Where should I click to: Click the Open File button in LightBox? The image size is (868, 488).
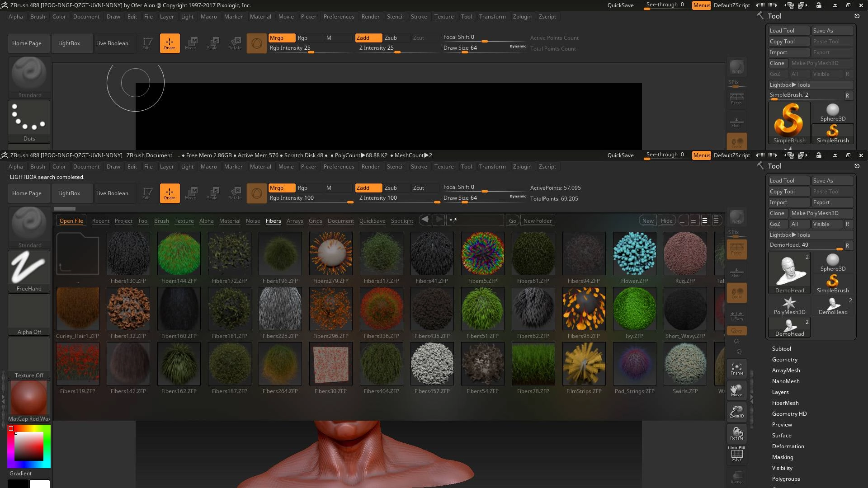click(x=71, y=221)
